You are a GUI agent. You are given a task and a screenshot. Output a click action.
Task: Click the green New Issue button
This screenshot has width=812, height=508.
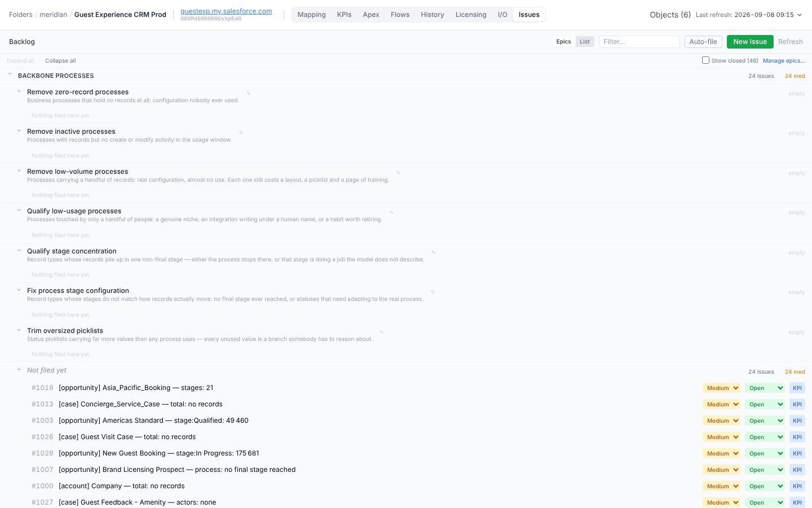[x=750, y=42]
